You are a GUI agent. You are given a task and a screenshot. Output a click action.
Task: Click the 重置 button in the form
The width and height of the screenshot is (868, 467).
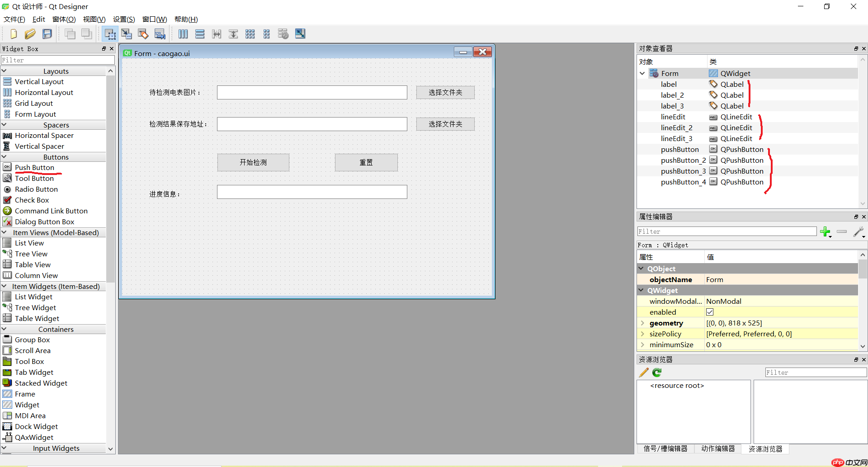pyautogui.click(x=366, y=162)
